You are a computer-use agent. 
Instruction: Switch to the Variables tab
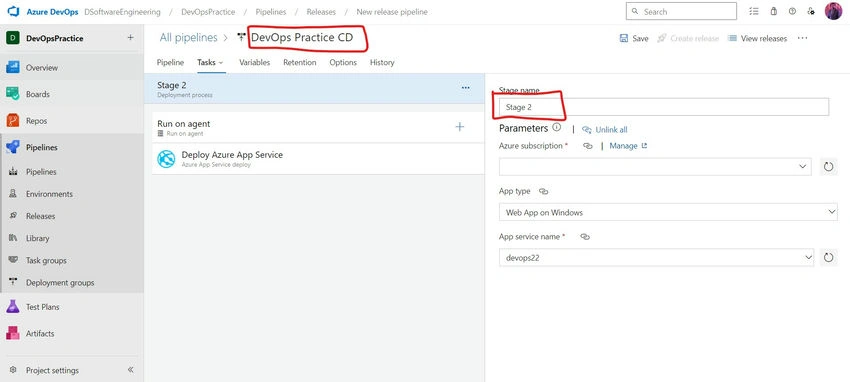[254, 63]
